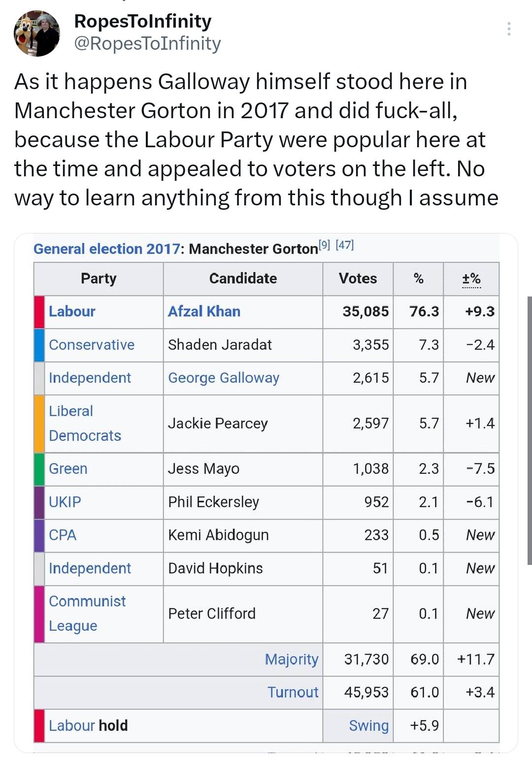Image resolution: width=532 pixels, height=758 pixels.
Task: Click the ±% column header
Action: [471, 279]
